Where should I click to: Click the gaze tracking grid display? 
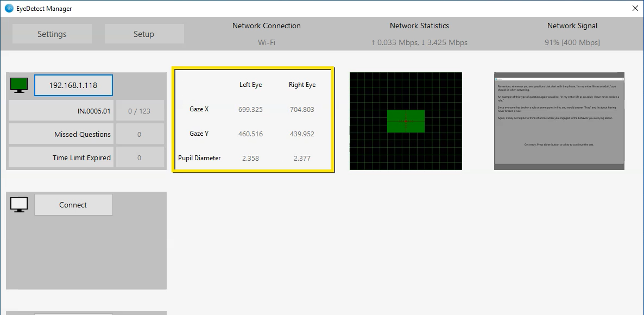coord(406,121)
